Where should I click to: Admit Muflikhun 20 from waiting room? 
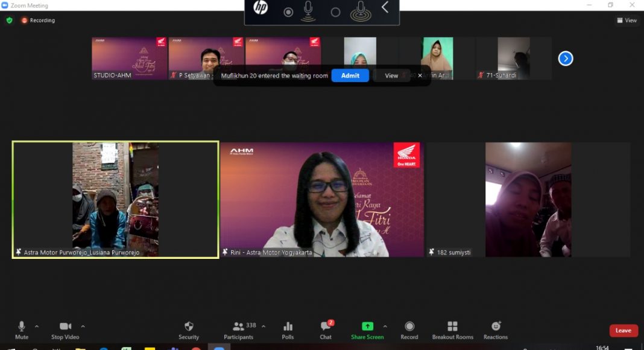coord(350,75)
